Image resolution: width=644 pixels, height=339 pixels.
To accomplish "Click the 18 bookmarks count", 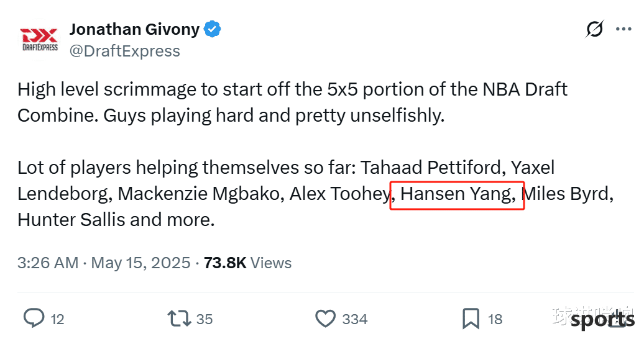I will click(x=495, y=319).
